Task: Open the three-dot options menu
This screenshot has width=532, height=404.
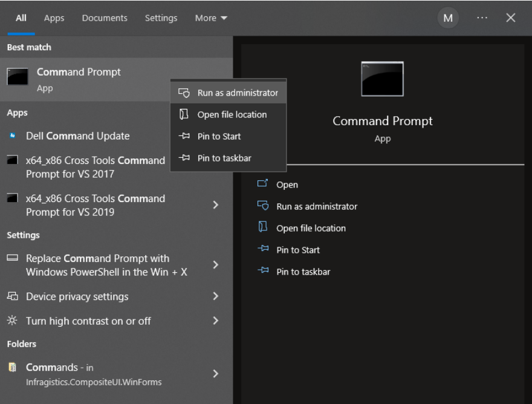Action: point(482,18)
